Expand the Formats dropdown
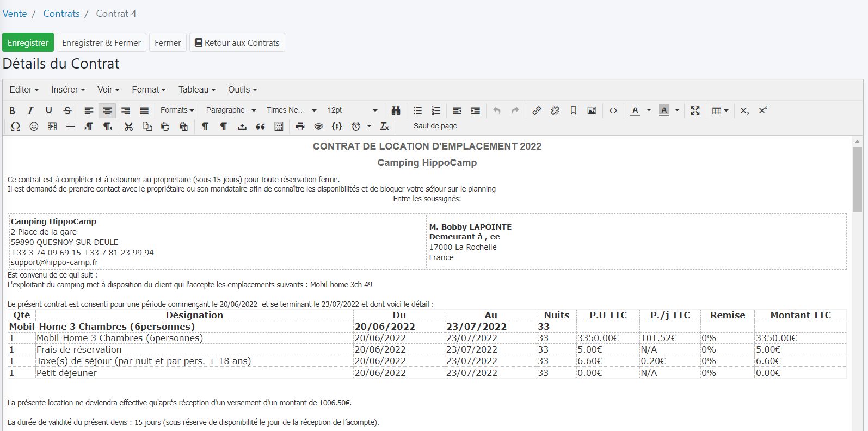 [177, 110]
